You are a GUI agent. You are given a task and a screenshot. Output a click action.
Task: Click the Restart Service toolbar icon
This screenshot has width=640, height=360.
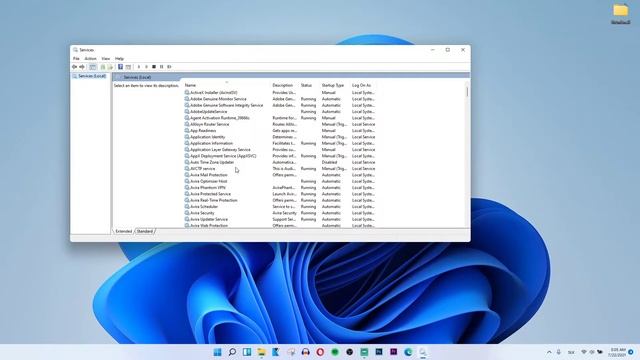pos(169,67)
